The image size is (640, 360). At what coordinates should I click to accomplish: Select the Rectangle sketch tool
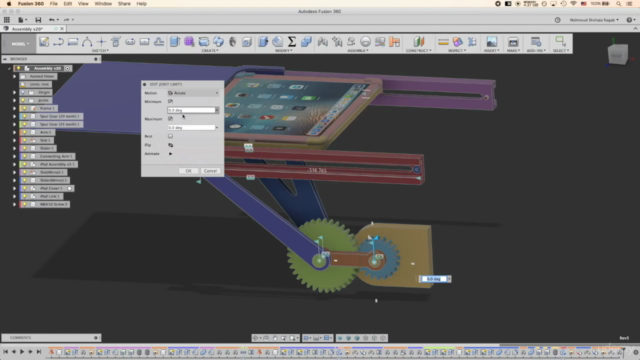(73, 42)
